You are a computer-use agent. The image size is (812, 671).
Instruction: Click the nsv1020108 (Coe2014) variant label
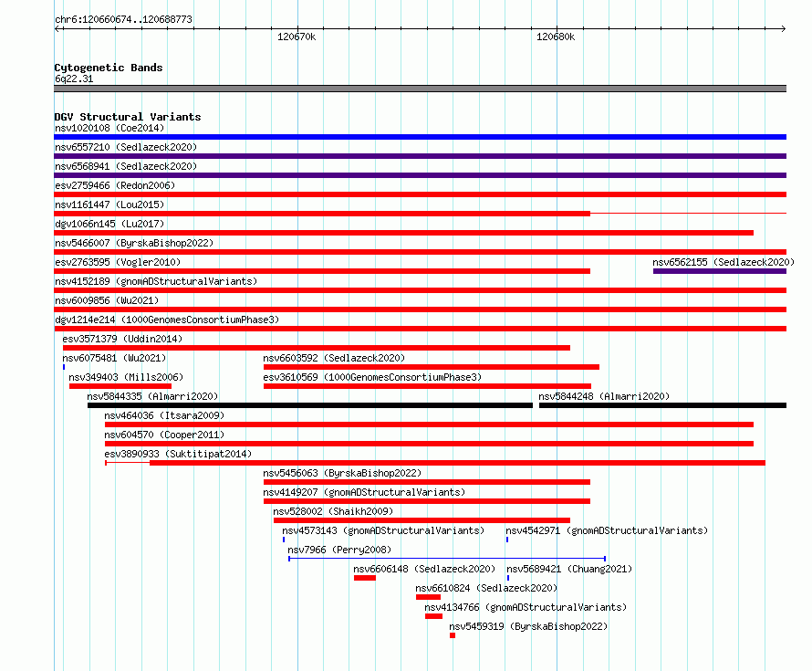[109, 128]
